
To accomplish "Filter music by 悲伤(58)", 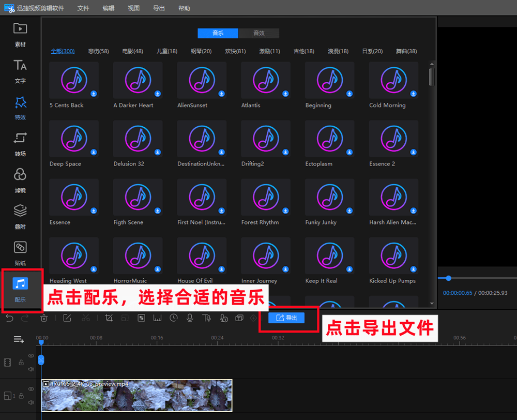I will (x=98, y=51).
